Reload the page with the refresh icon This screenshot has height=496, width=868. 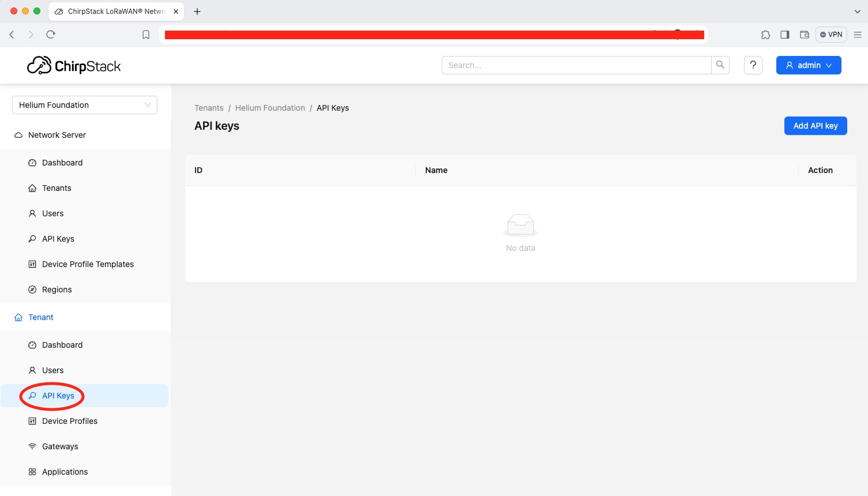pyautogui.click(x=51, y=35)
